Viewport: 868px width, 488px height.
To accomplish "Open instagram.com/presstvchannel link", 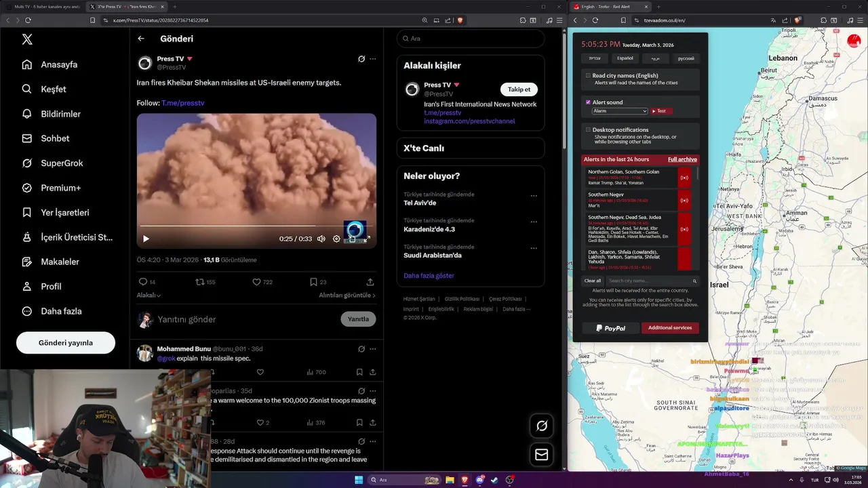I will point(469,121).
